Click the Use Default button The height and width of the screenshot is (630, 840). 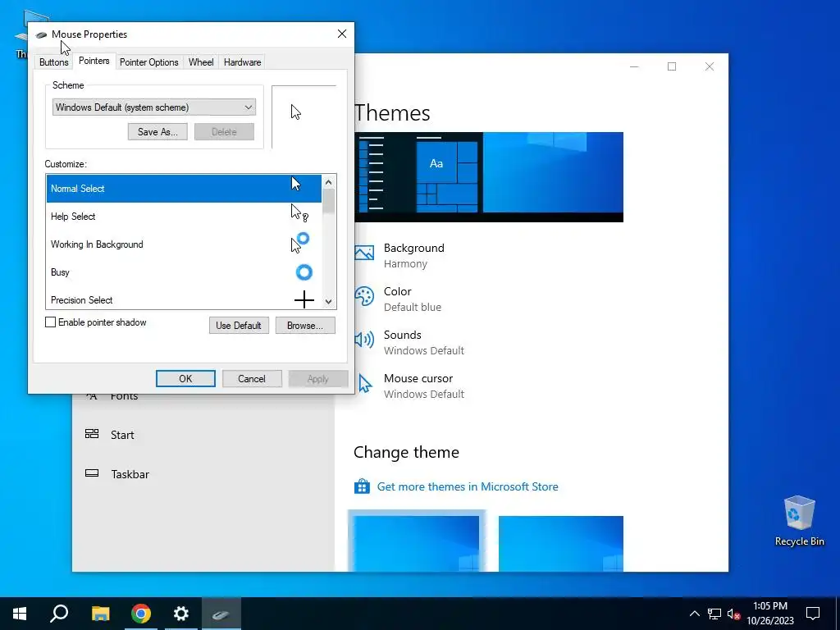239,325
